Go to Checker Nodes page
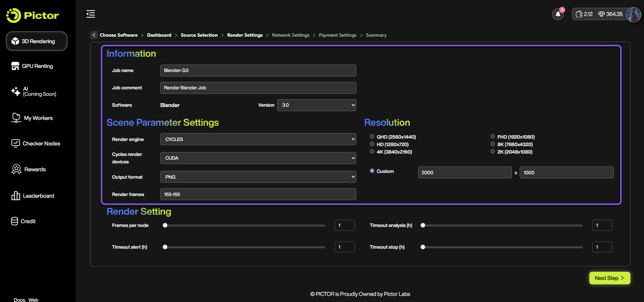This screenshot has width=644, height=302. tap(41, 144)
